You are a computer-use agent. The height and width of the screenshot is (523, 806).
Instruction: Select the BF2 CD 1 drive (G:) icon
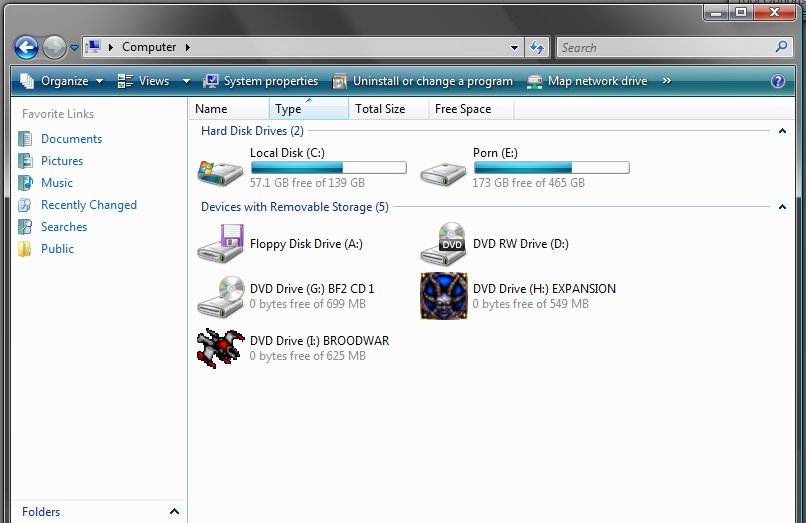pos(221,295)
